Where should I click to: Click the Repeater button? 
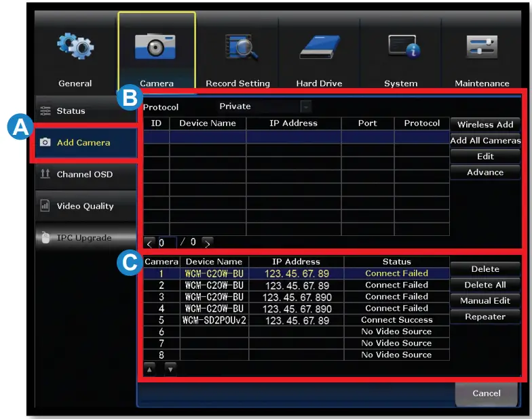[485, 317]
